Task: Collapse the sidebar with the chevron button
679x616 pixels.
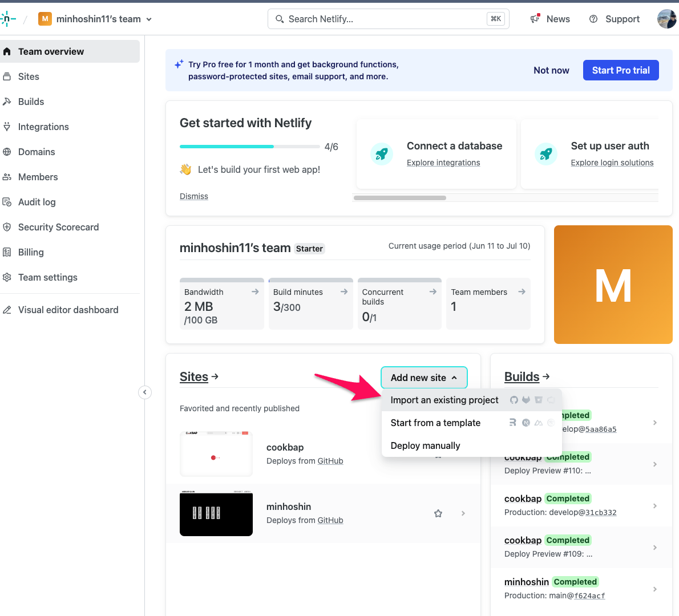Action: pos(144,392)
